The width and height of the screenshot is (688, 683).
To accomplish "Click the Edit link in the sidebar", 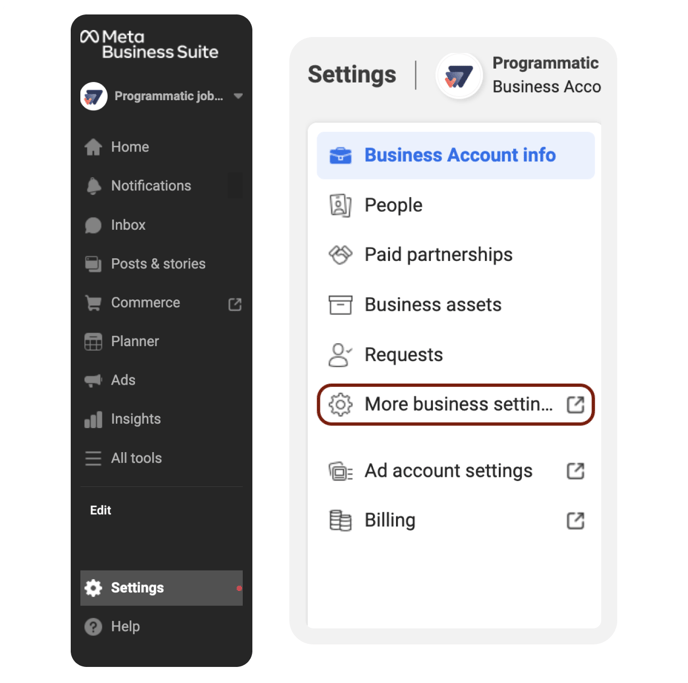I will (x=100, y=510).
